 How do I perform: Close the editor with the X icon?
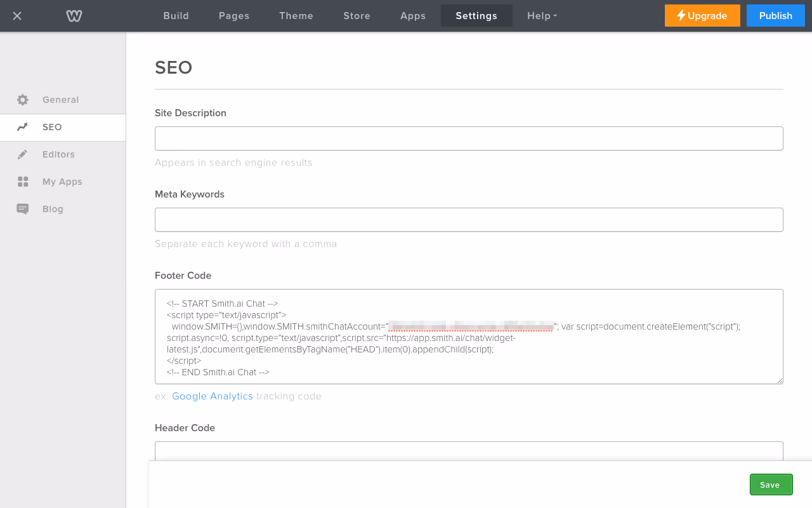point(17,16)
